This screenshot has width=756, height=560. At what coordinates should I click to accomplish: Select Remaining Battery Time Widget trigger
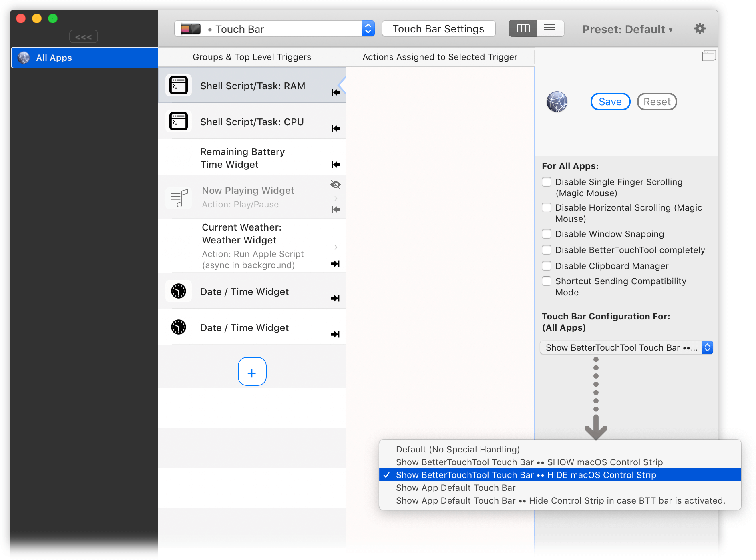[x=252, y=158]
